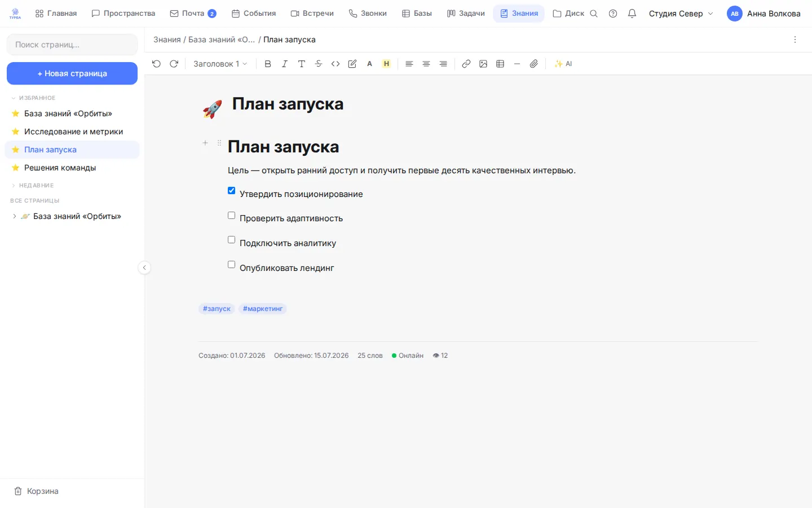Image resolution: width=812 pixels, height=508 pixels.
Task: Click the page title План запуска
Action: pyautogui.click(x=288, y=104)
